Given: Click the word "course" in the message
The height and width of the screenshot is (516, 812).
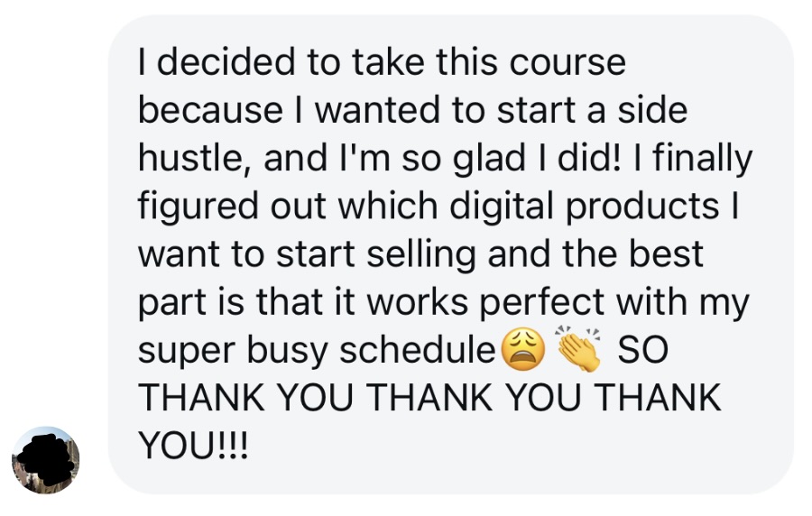Looking at the screenshot, I should pos(567,63).
